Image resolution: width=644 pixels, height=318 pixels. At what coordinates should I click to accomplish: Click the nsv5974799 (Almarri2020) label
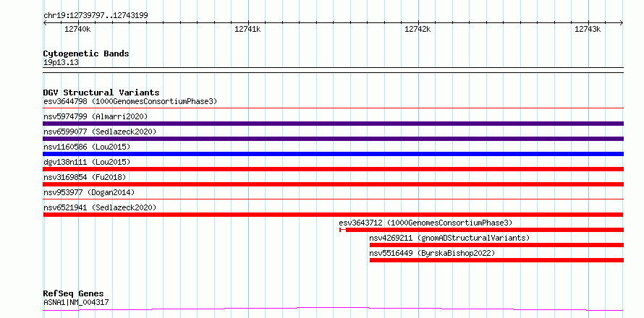96,116
